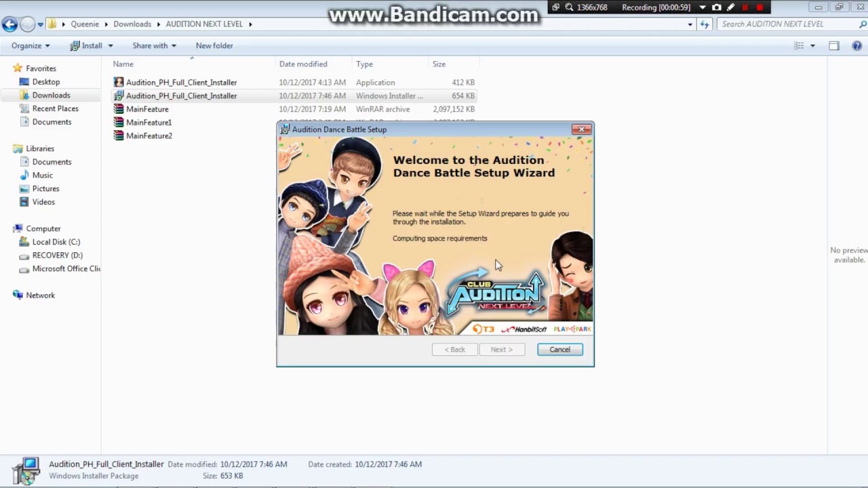
Task: Select the MainFeature1 archive file
Action: 149,123
